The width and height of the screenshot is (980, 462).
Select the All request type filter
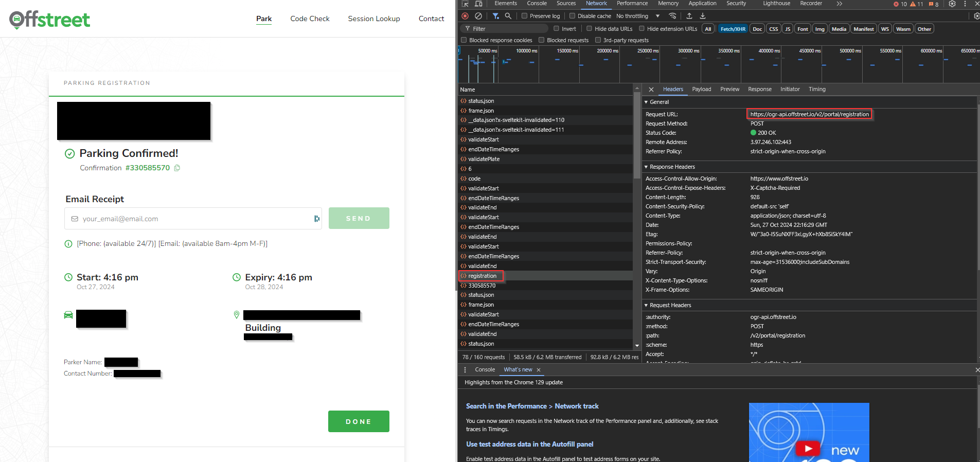(708, 29)
